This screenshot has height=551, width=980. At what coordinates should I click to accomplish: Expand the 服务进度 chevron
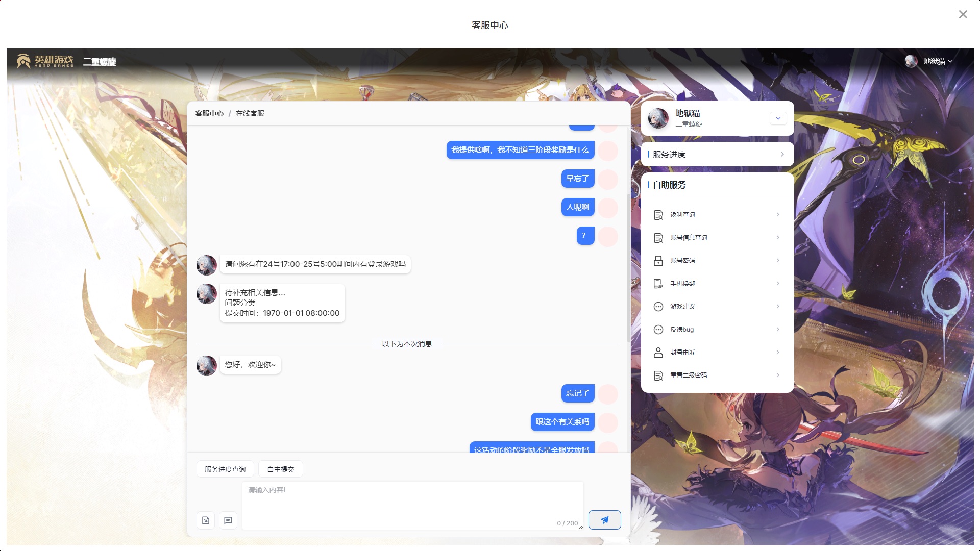(x=782, y=154)
